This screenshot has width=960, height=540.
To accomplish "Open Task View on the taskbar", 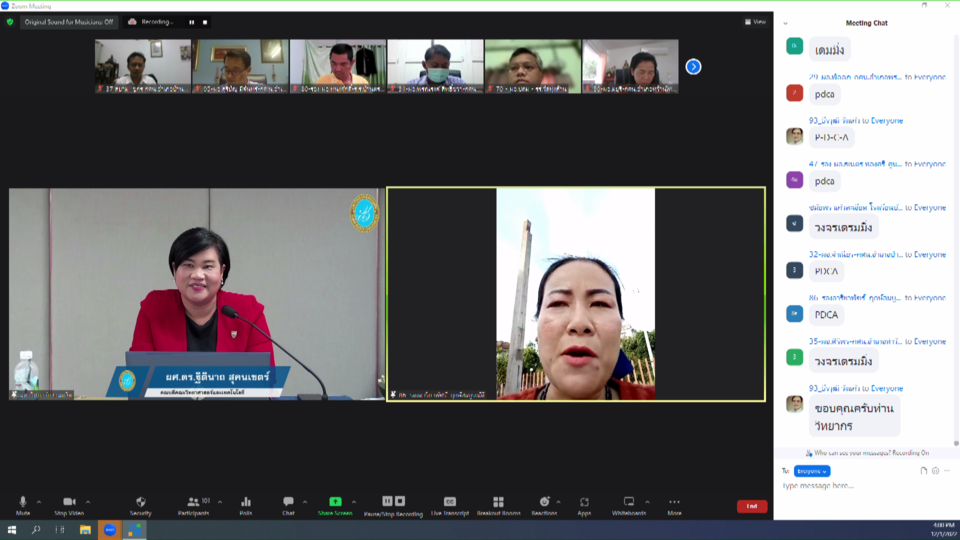I will 60,530.
